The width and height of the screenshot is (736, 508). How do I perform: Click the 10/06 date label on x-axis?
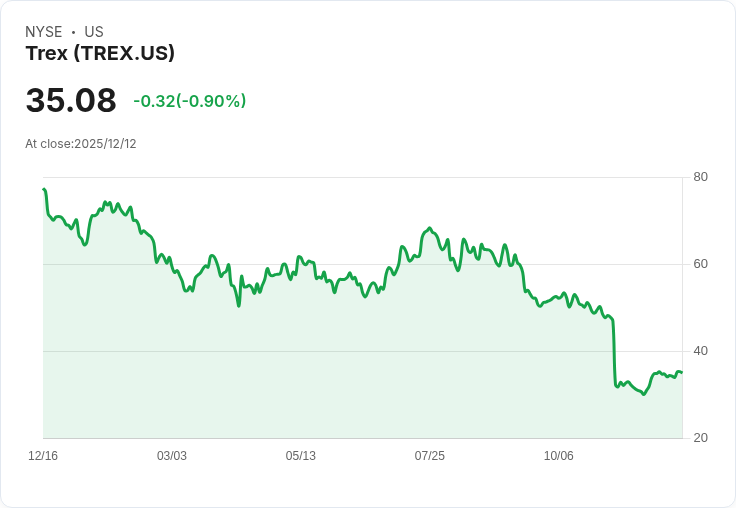(559, 456)
